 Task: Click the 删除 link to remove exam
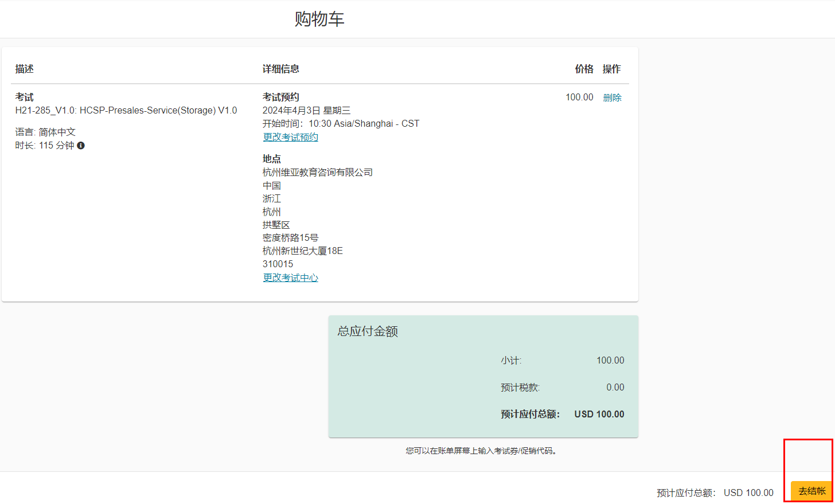click(612, 97)
